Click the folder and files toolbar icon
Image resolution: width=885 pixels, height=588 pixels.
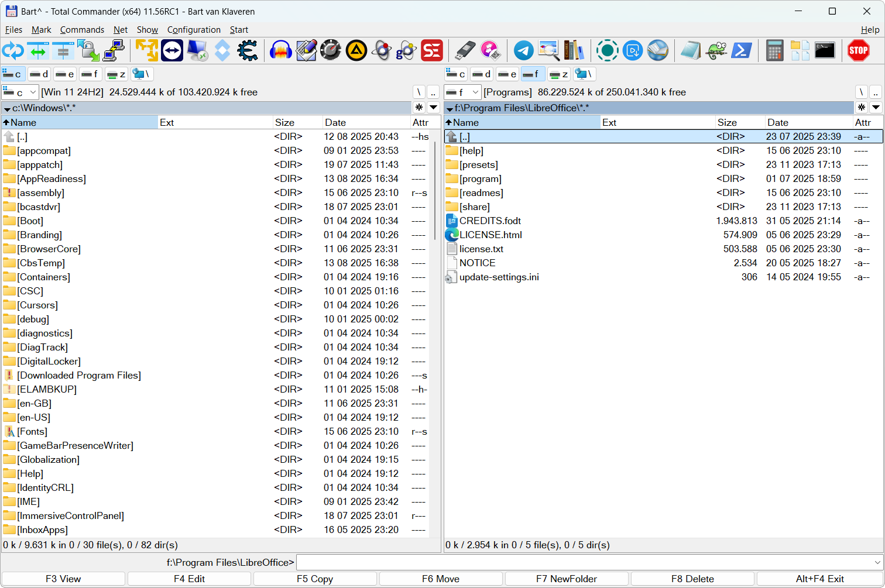pyautogui.click(x=800, y=51)
